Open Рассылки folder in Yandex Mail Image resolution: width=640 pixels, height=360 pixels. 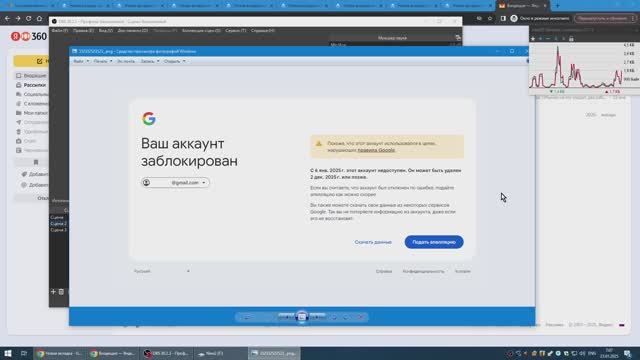(31, 85)
